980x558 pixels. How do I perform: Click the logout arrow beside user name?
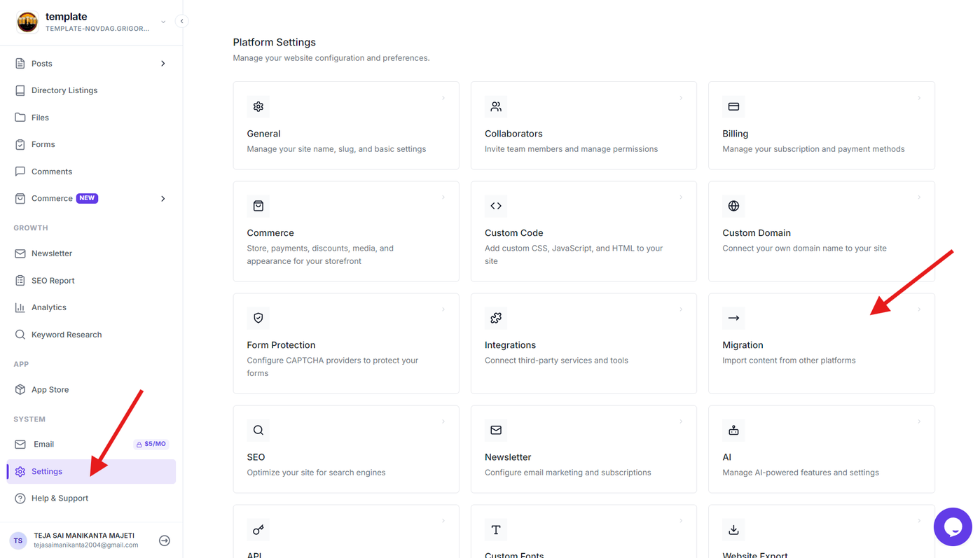[x=165, y=540]
